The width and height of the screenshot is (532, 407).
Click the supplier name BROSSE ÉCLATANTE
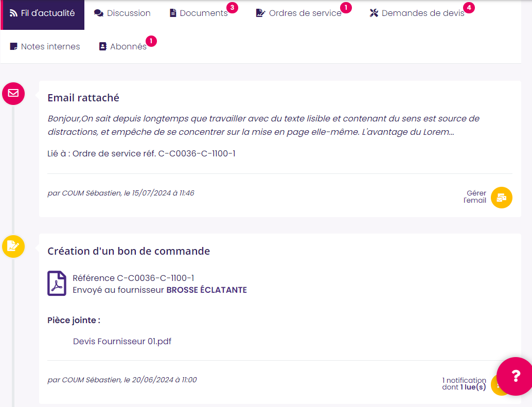point(207,290)
